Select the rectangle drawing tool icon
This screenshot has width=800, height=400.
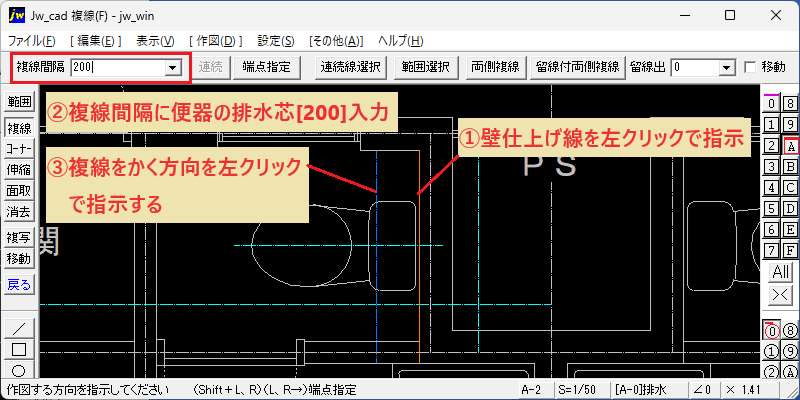pyautogui.click(x=19, y=349)
